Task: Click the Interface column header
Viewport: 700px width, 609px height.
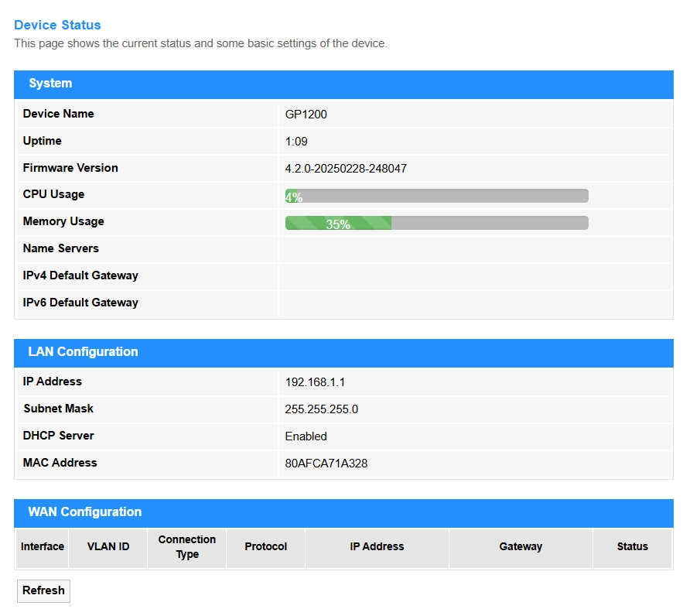Action: (43, 547)
